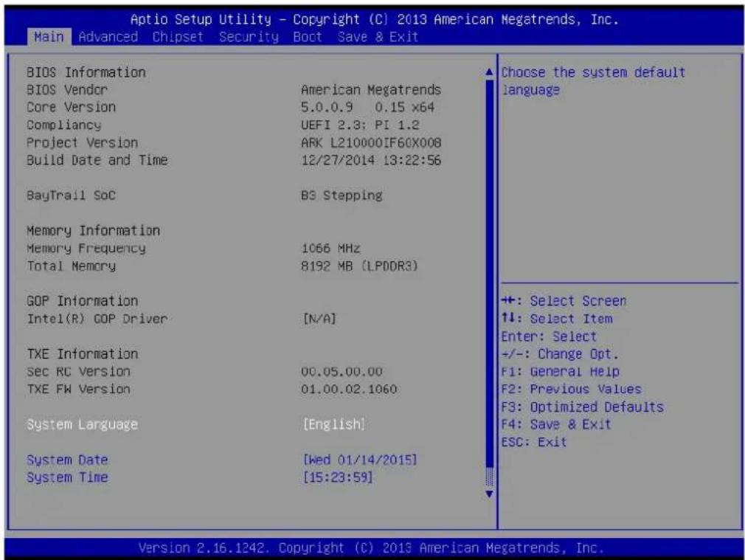Click the Core Version label
This screenshot has height=560, width=745.
pos(71,108)
